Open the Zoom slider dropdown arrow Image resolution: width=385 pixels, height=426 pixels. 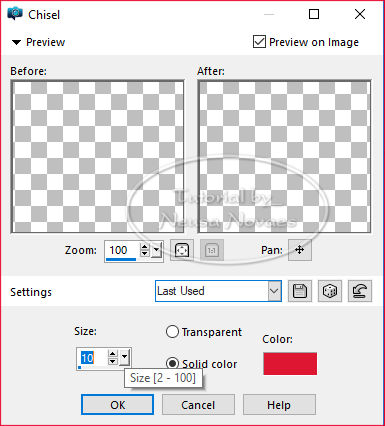coord(156,250)
